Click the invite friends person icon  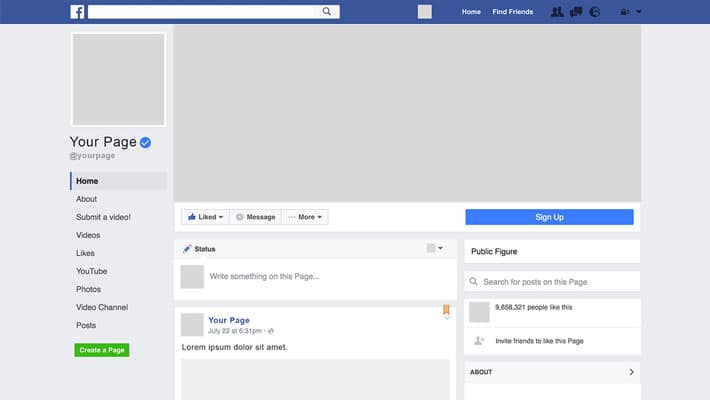point(479,341)
